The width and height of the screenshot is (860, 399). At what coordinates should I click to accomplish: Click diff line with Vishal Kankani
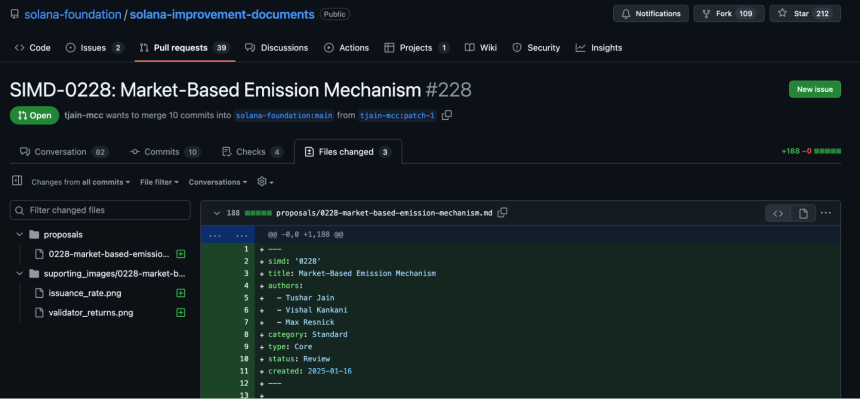pos(312,310)
